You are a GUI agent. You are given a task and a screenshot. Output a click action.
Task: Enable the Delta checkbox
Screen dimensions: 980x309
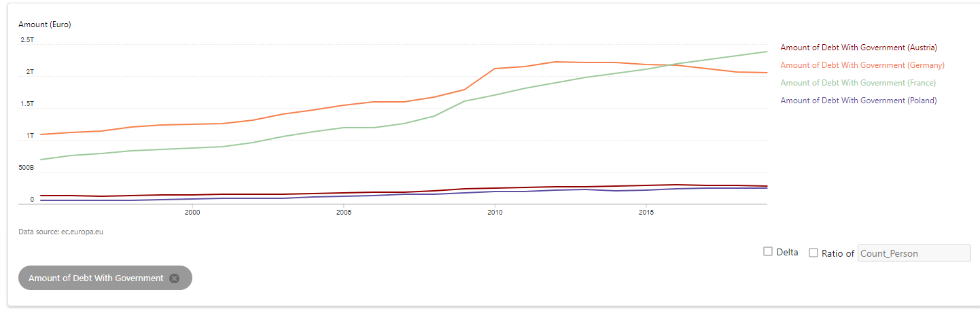[x=768, y=252]
